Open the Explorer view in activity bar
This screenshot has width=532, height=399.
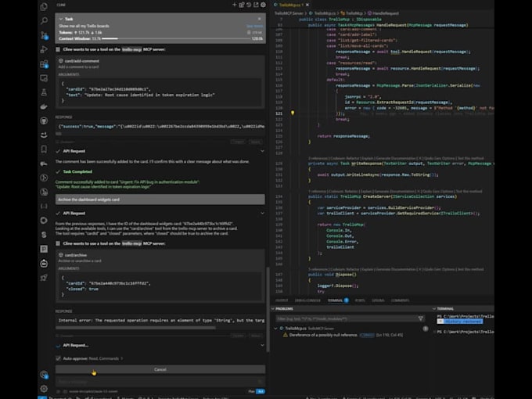pos(44,7)
